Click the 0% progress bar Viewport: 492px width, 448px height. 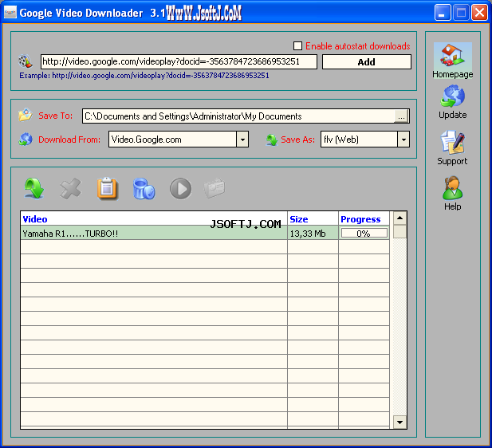click(364, 233)
